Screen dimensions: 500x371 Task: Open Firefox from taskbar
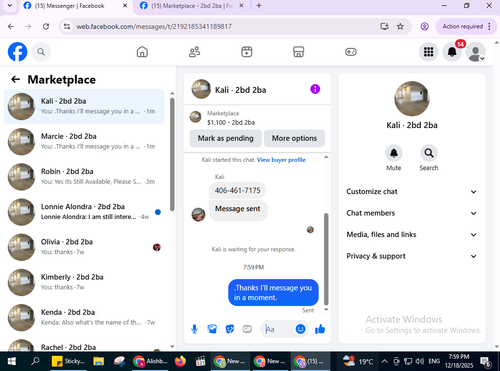[x=180, y=361]
